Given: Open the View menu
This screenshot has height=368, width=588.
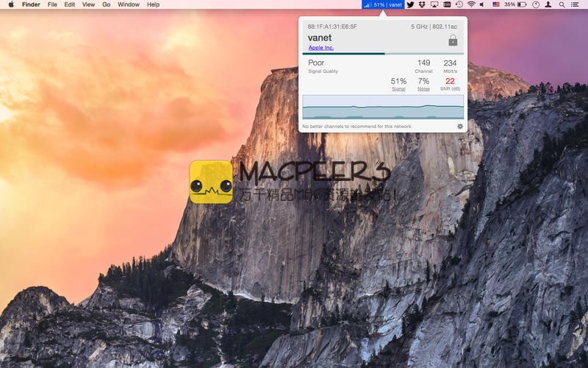Looking at the screenshot, I should (88, 4).
